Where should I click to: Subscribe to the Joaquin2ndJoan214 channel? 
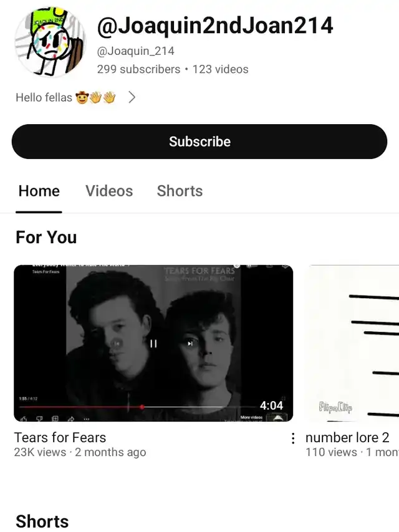[199, 142]
